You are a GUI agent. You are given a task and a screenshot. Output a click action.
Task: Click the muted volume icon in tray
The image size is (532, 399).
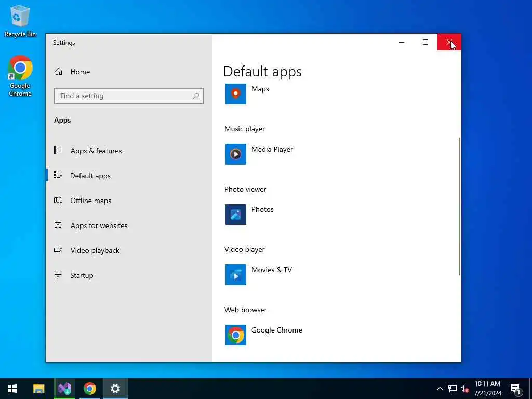[464, 389]
